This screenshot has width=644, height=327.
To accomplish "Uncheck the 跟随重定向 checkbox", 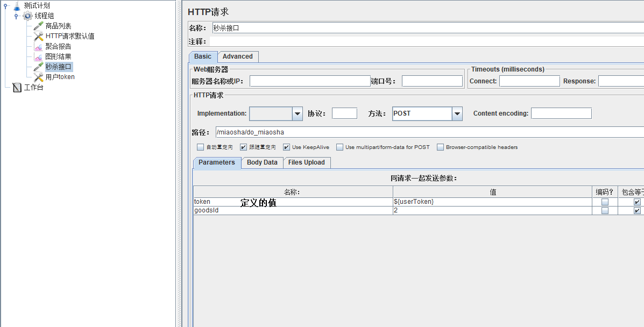I will pyautogui.click(x=243, y=147).
